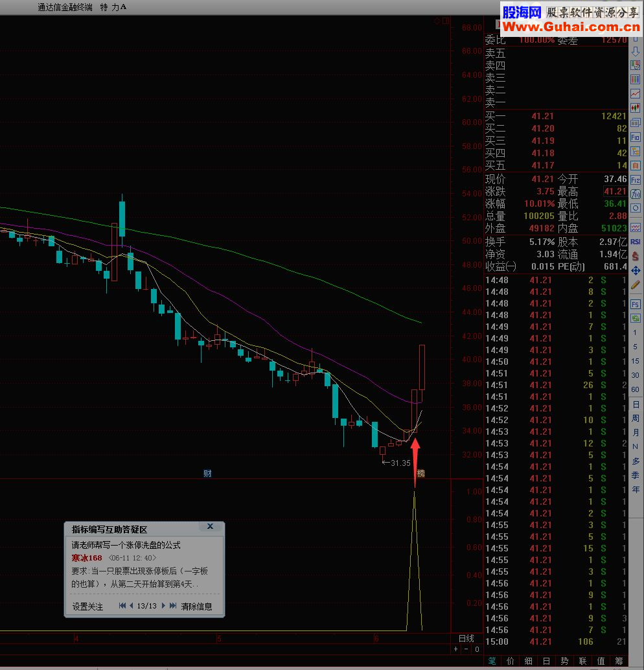Click the tree structure icon in sidebar
This screenshot has width=644, height=670.
636,151
